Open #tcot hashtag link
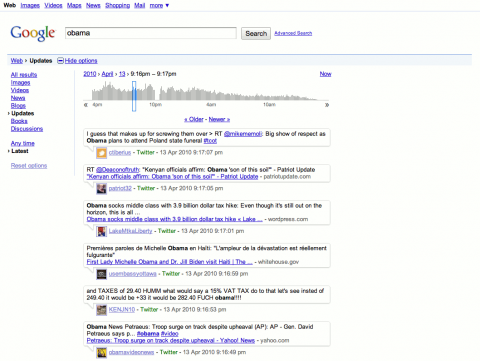The image size is (480, 361). 210,141
